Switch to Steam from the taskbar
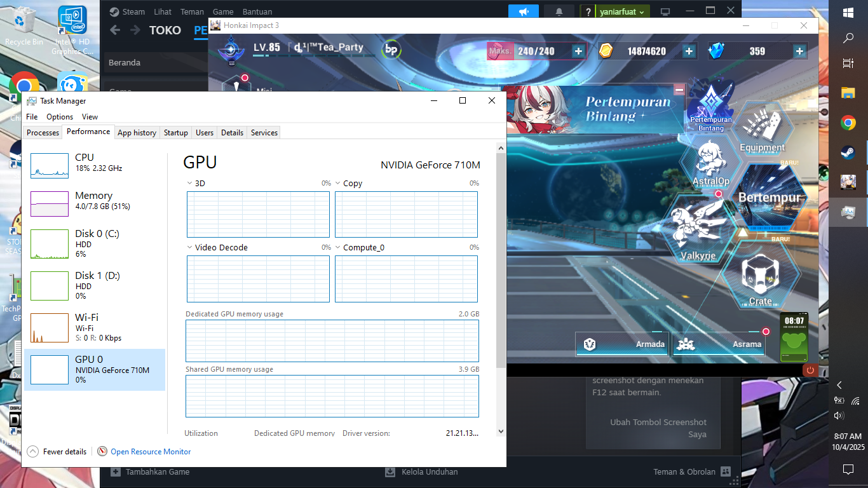The image size is (868, 488). (848, 152)
